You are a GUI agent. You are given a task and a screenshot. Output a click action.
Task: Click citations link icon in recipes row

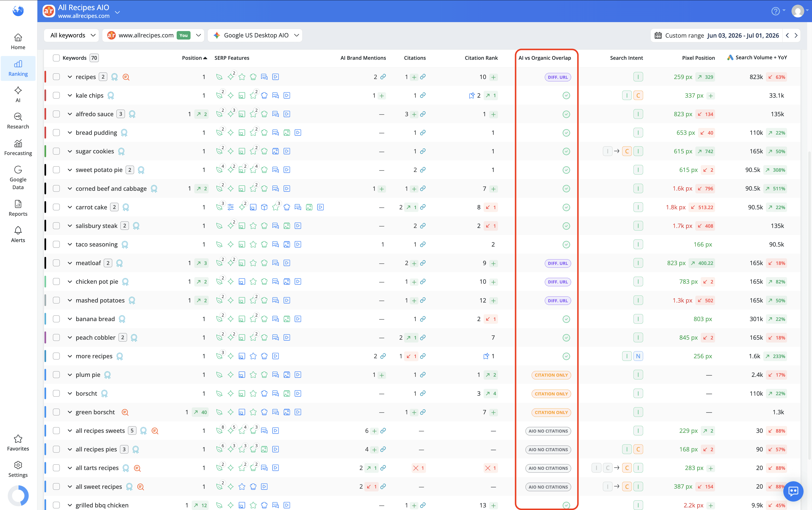coord(423,77)
